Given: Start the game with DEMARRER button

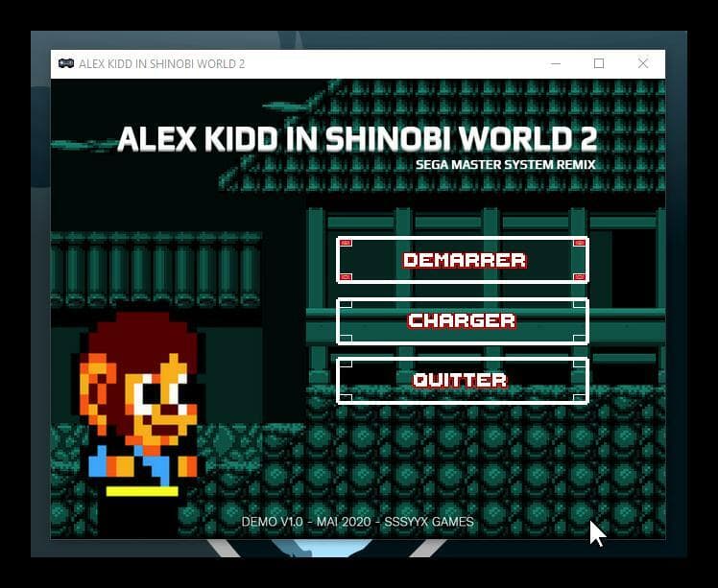Looking at the screenshot, I should tap(463, 260).
